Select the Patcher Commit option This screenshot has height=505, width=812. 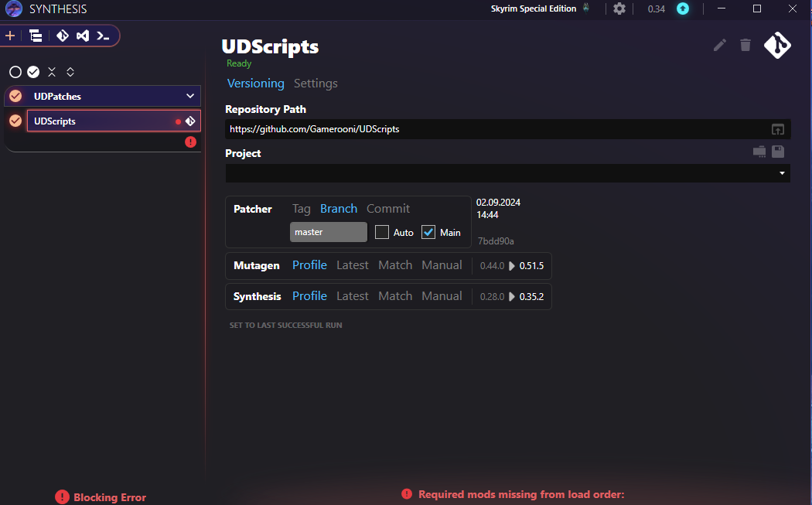click(x=388, y=209)
